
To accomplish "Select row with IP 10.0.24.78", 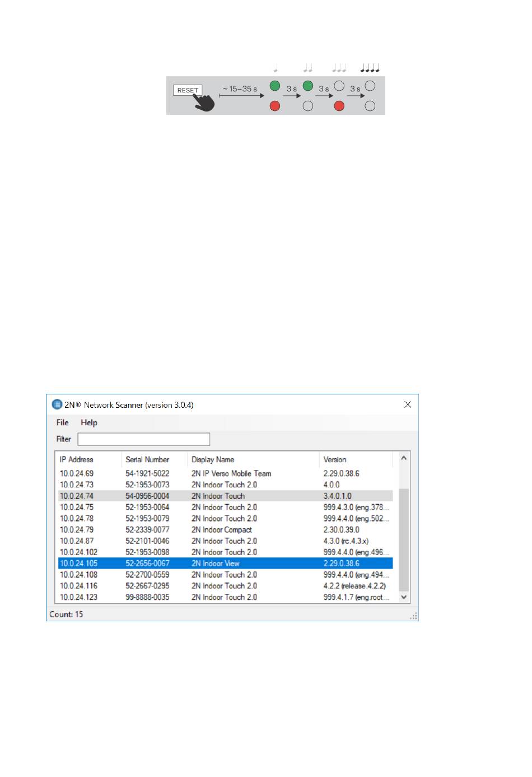I will [225, 518].
